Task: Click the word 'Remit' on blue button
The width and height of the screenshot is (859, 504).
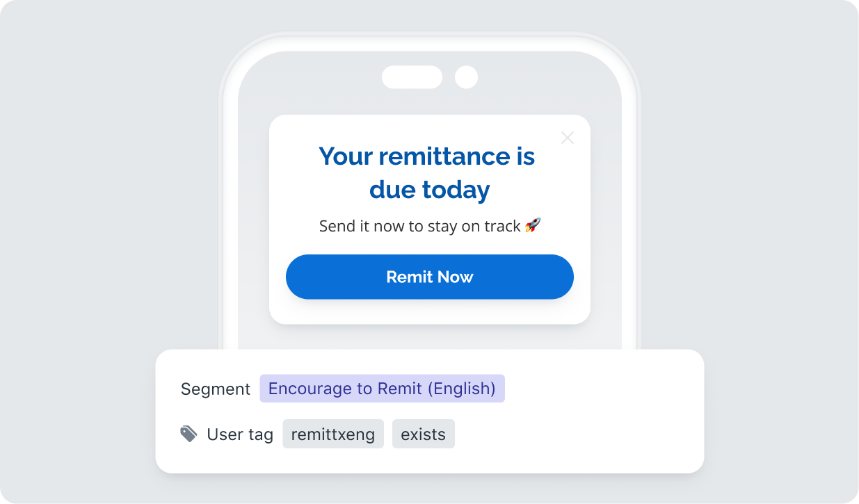Action: pyautogui.click(x=410, y=277)
